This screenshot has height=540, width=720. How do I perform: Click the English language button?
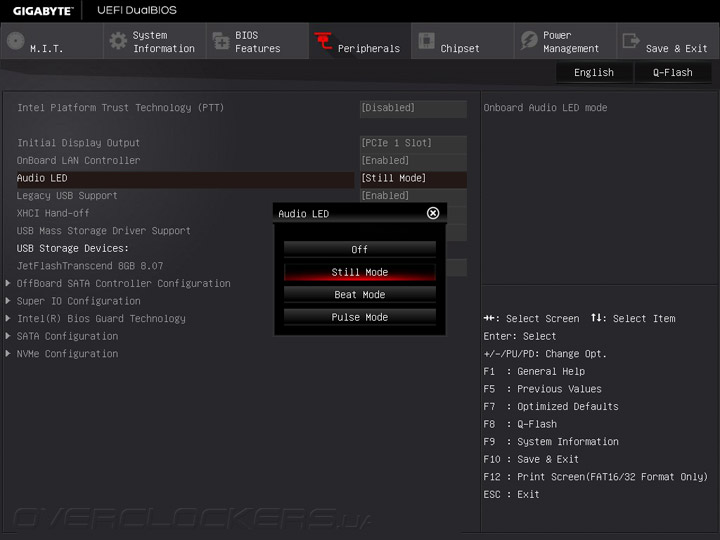(x=594, y=73)
